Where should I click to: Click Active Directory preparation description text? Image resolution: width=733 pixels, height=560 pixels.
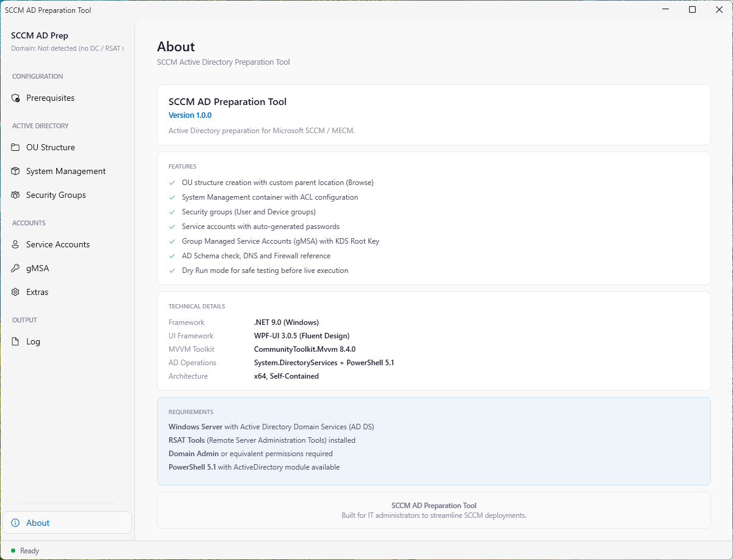261,131
